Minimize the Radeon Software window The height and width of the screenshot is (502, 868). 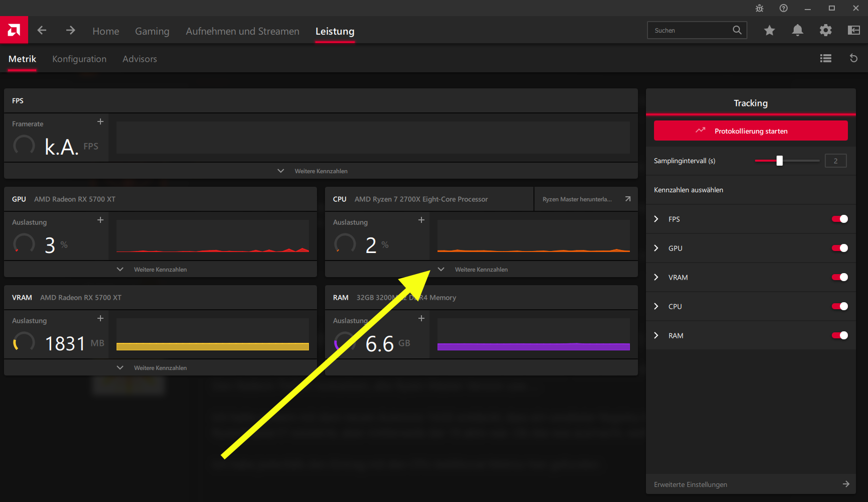click(808, 8)
